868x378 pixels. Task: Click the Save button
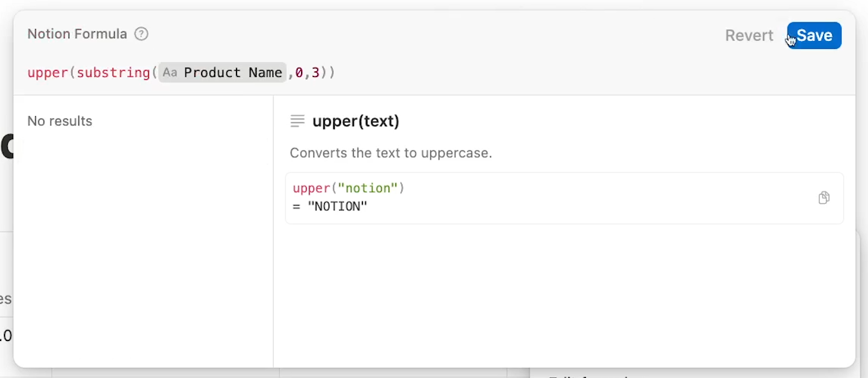(814, 35)
